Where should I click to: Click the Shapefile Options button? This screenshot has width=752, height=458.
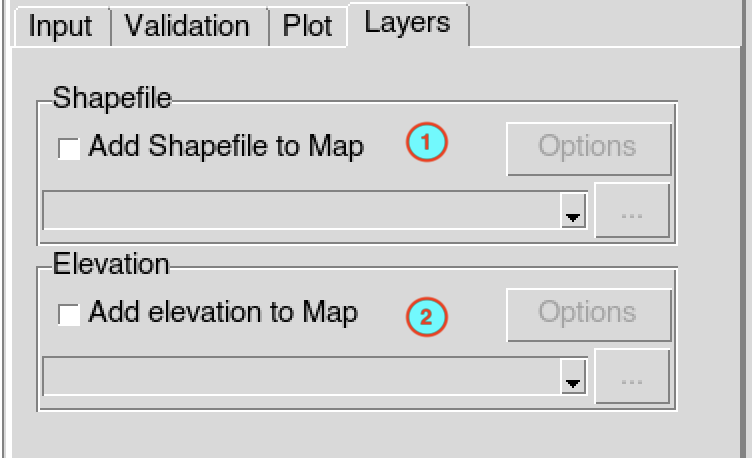[x=589, y=149]
